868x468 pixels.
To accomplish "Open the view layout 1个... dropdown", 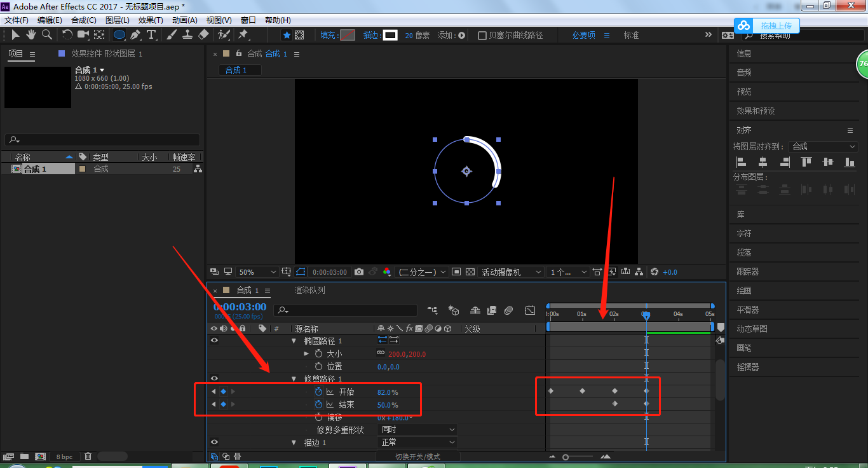I will tap(568, 272).
